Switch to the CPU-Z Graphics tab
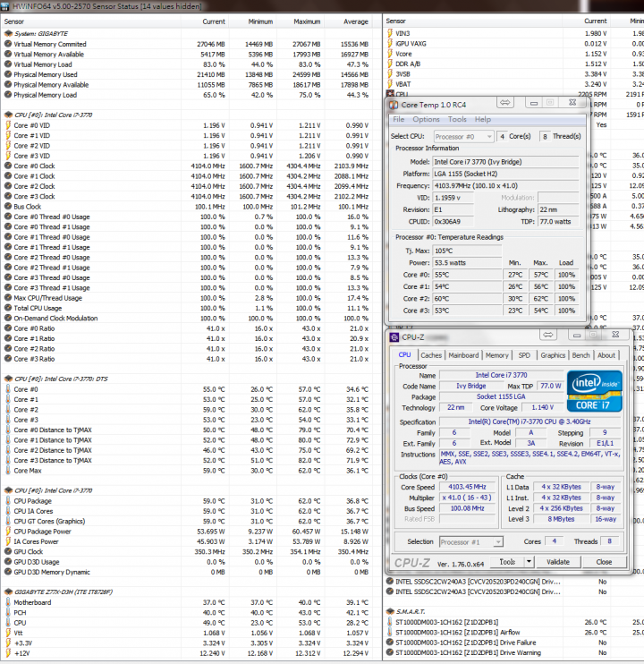The height and width of the screenshot is (664, 644). [x=553, y=355]
